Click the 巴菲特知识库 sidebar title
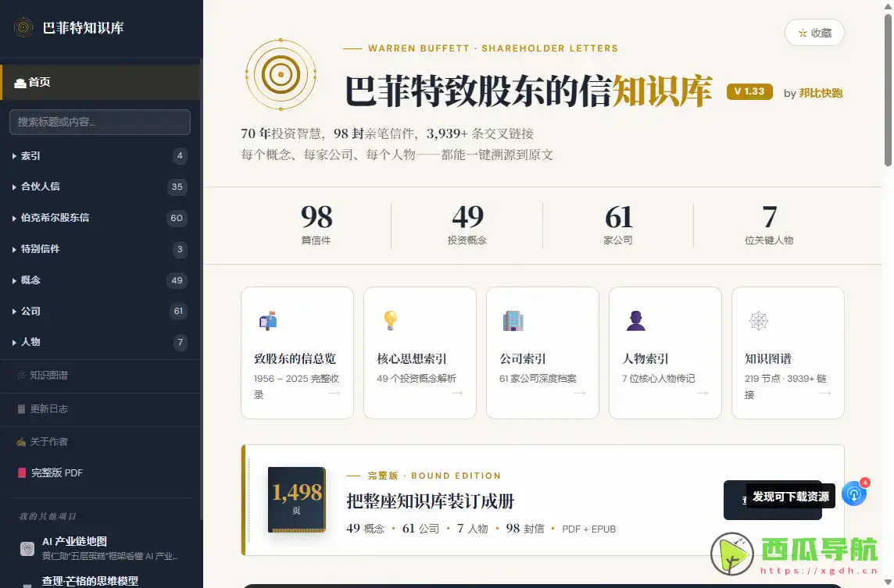 click(x=84, y=28)
